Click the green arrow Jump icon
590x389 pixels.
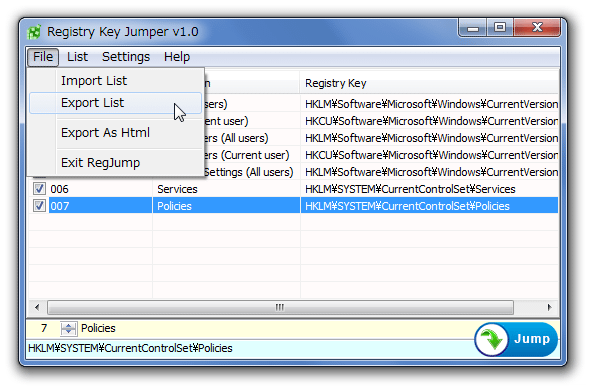point(492,339)
